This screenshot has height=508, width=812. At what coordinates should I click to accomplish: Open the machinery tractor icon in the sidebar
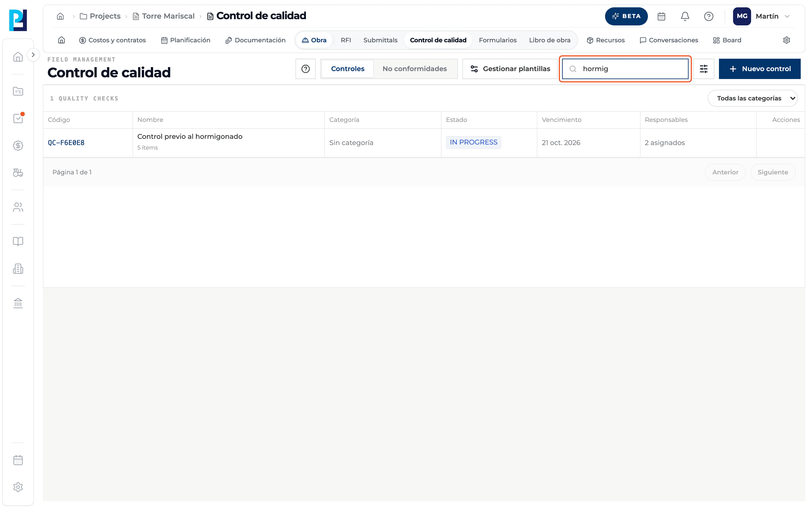pos(18,173)
